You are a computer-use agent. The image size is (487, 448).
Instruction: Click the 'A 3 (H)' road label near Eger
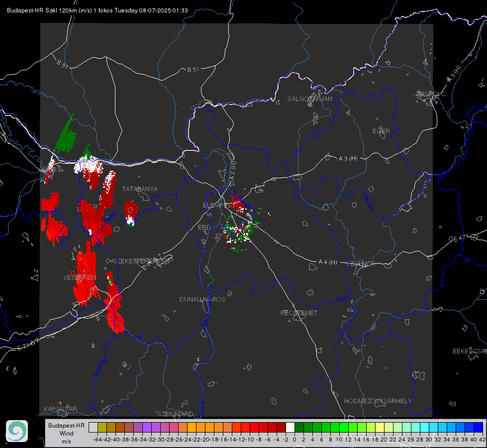pyautogui.click(x=348, y=159)
